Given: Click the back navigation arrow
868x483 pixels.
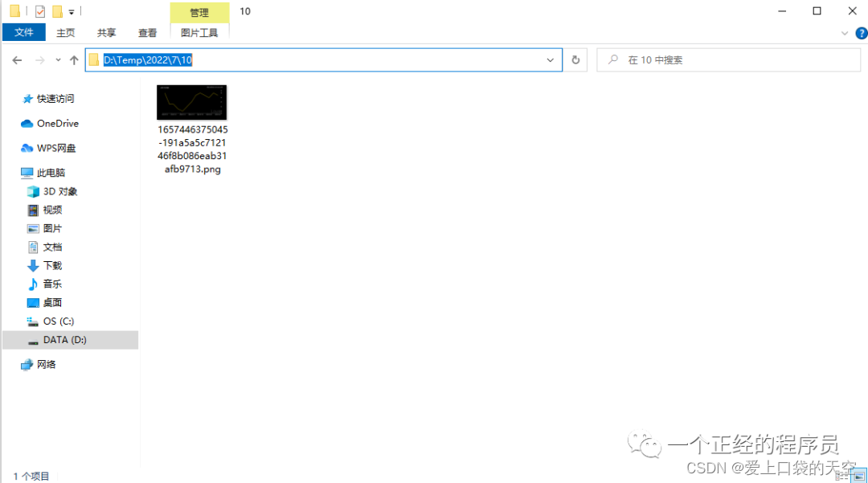Looking at the screenshot, I should (x=17, y=59).
